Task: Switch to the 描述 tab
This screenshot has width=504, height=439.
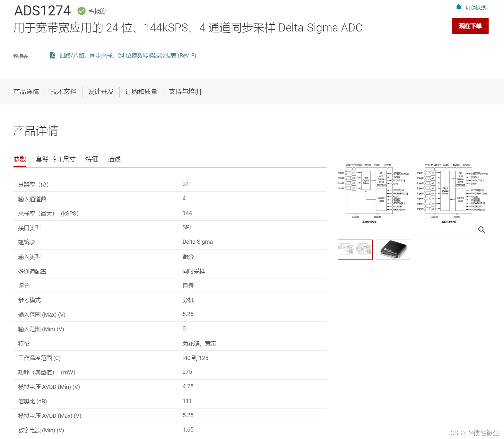Action: tap(114, 159)
